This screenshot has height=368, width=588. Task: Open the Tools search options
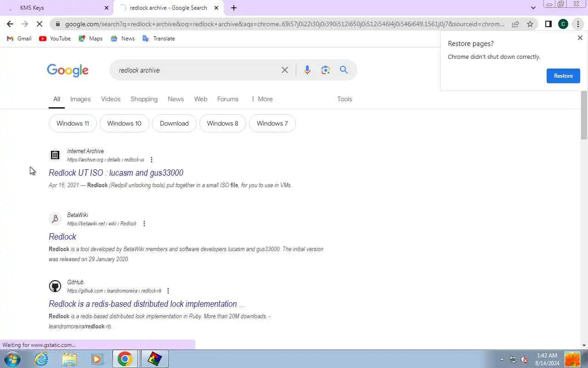click(345, 99)
